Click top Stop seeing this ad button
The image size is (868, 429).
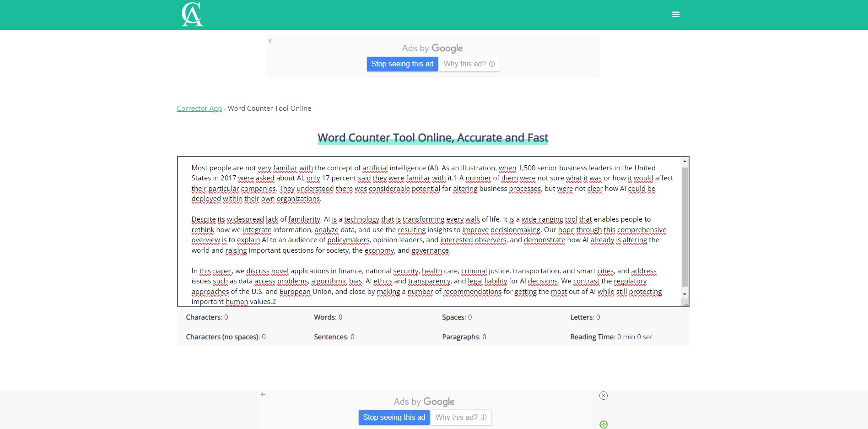point(402,64)
